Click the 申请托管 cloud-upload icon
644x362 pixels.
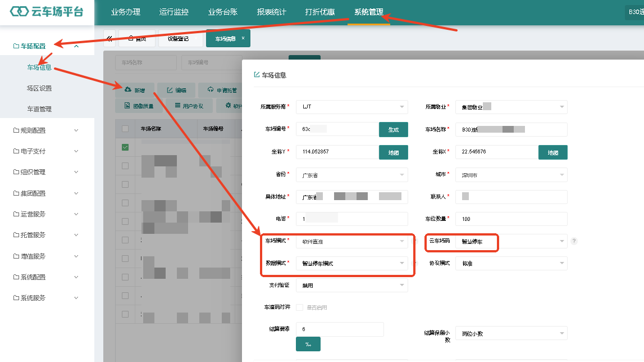(211, 90)
